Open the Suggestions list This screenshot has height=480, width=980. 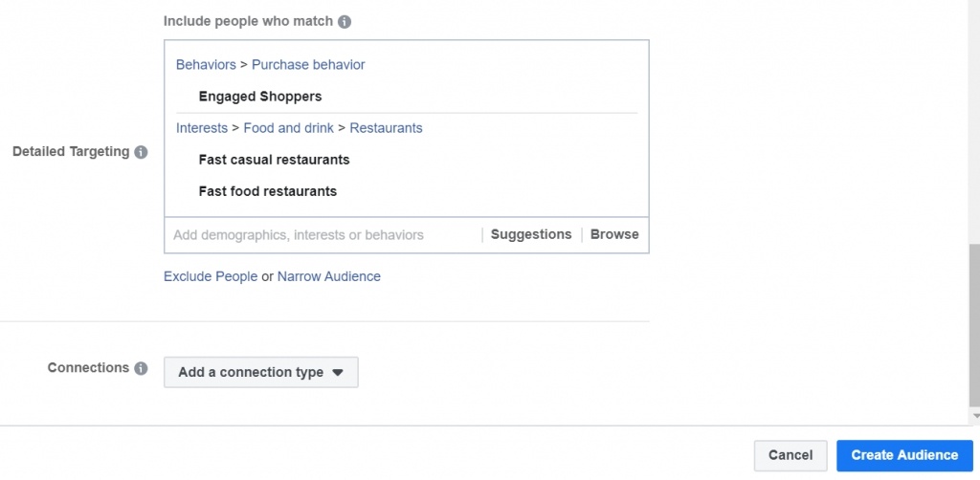531,234
